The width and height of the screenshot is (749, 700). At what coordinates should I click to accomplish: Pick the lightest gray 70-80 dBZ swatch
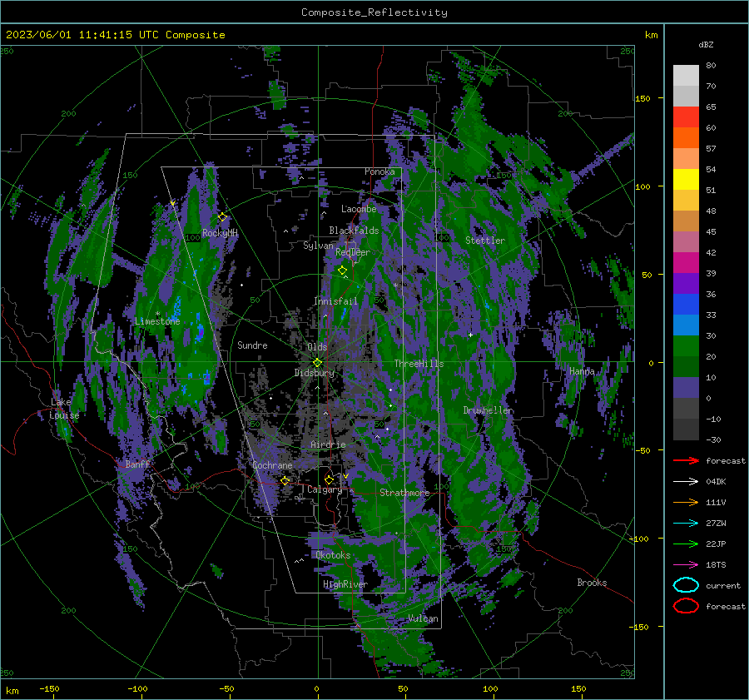(686, 76)
